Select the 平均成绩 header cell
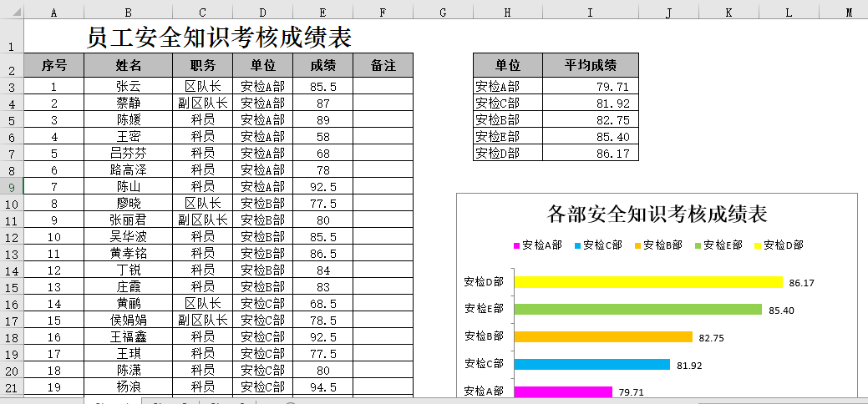 pyautogui.click(x=590, y=65)
